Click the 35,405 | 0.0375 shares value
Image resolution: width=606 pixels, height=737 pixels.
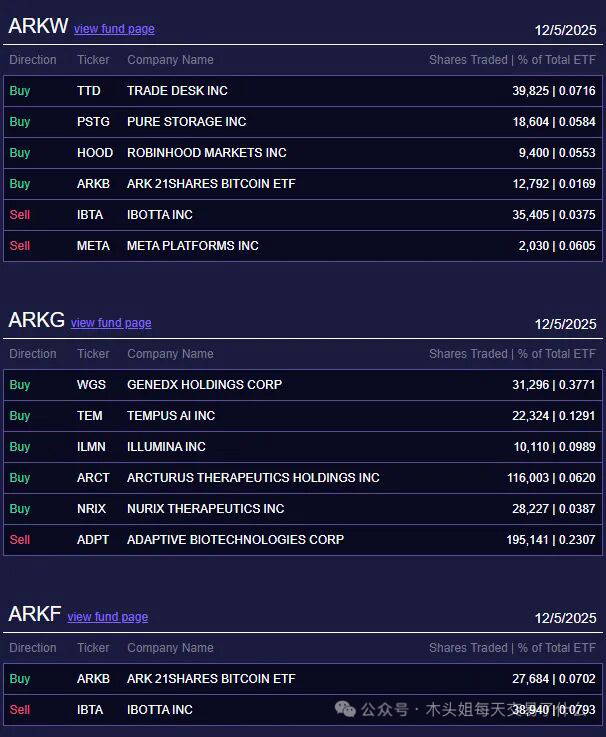coord(554,215)
